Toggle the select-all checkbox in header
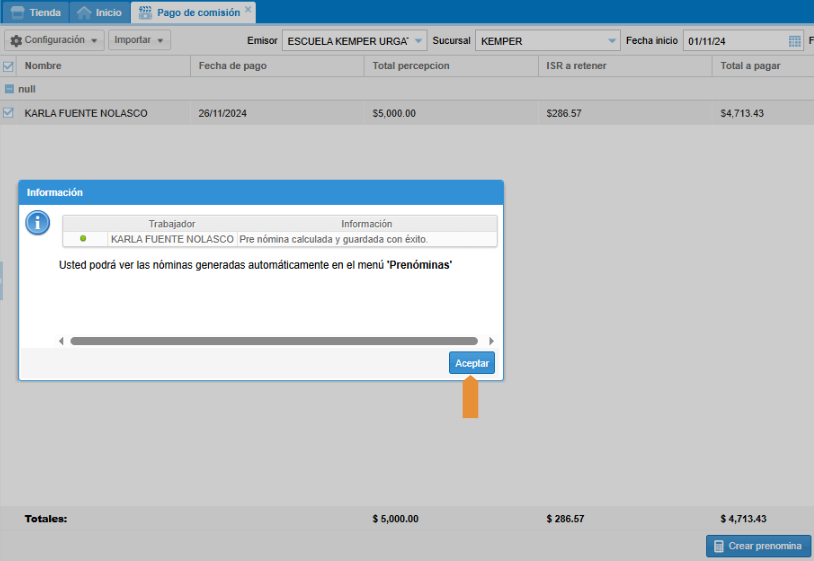814x561 pixels. click(x=8, y=66)
